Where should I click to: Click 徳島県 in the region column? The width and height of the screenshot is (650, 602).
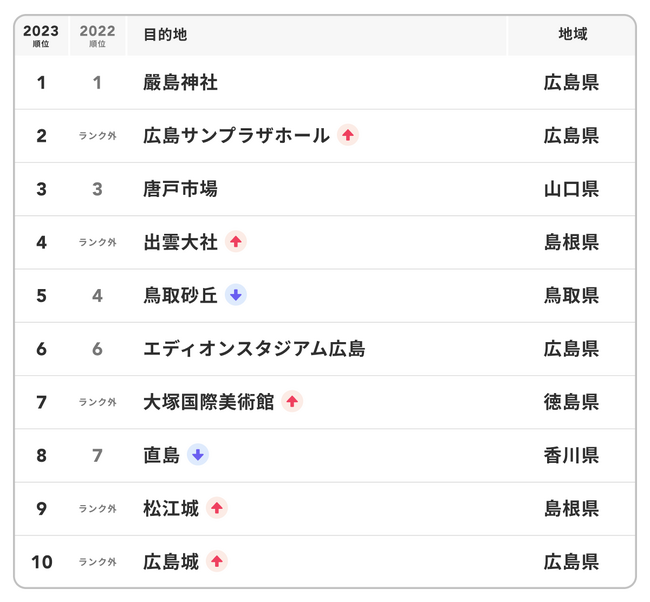[x=571, y=402]
